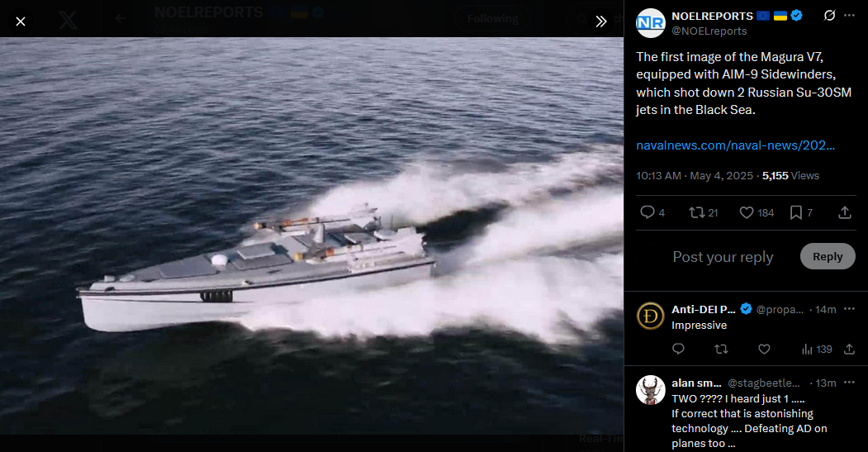Click the X logo behind the overlay
The image size is (868, 452).
click(68, 21)
